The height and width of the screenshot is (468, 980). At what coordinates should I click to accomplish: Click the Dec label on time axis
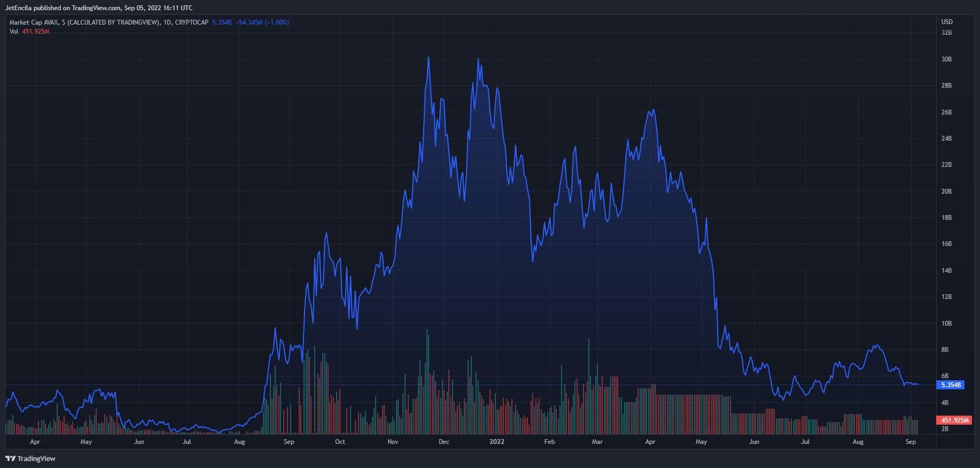click(x=444, y=442)
